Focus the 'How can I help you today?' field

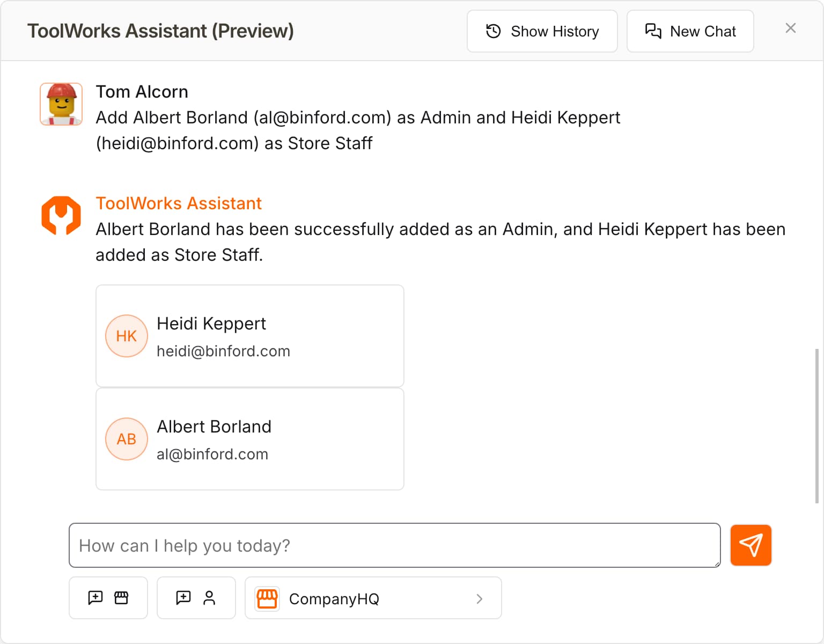tap(394, 545)
